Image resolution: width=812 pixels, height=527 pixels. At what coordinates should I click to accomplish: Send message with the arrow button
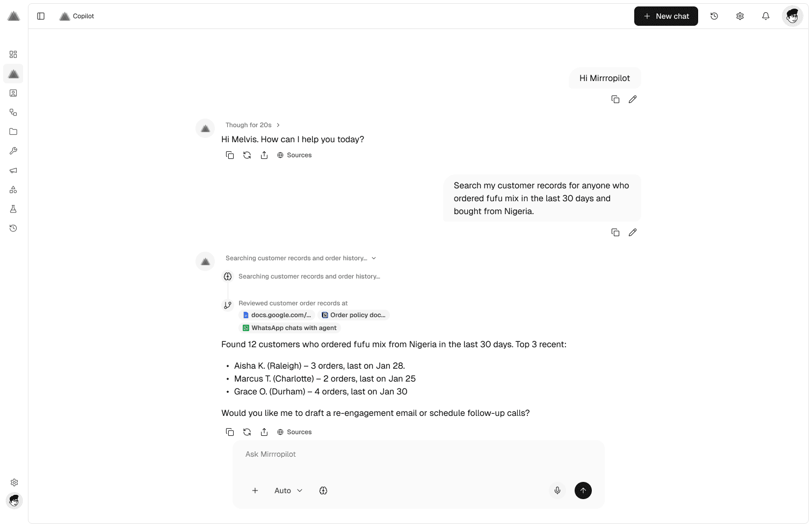coord(583,491)
